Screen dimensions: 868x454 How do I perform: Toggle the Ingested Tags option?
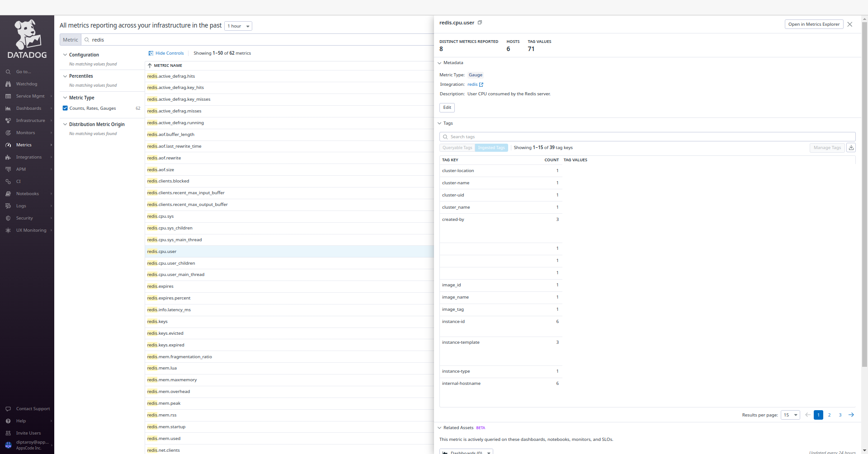[x=491, y=147]
